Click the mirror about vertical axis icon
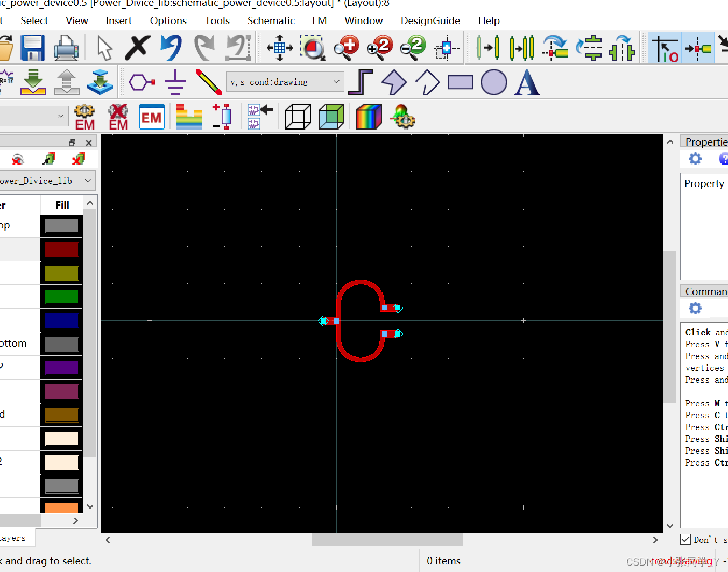This screenshot has width=728, height=572. (x=622, y=48)
